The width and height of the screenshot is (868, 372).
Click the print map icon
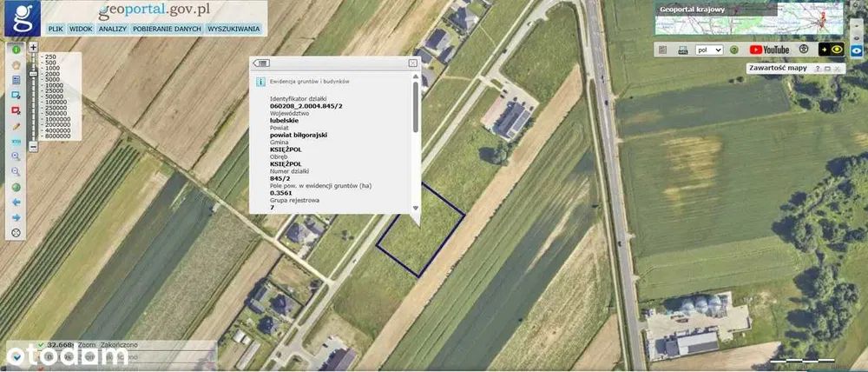point(682,50)
